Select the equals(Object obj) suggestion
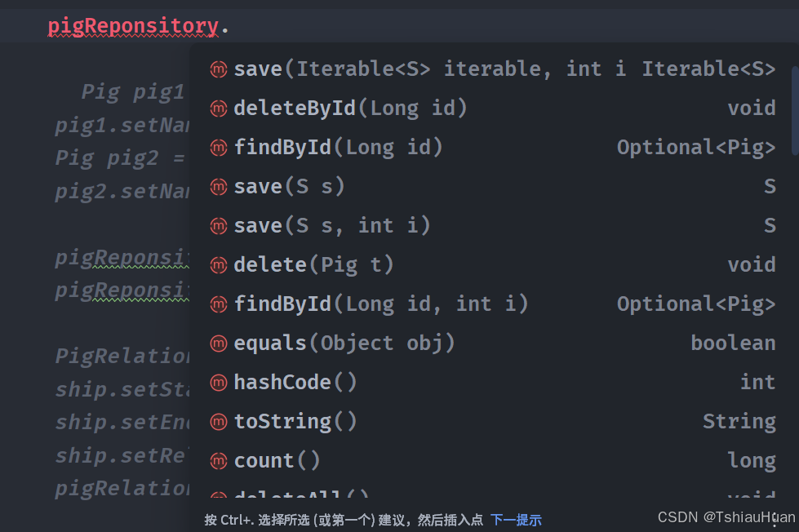The height and width of the screenshot is (532, 799). pos(493,344)
